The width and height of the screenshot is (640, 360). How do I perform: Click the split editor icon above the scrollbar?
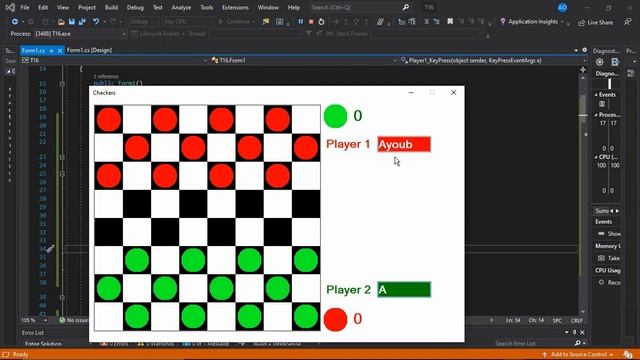583,70
